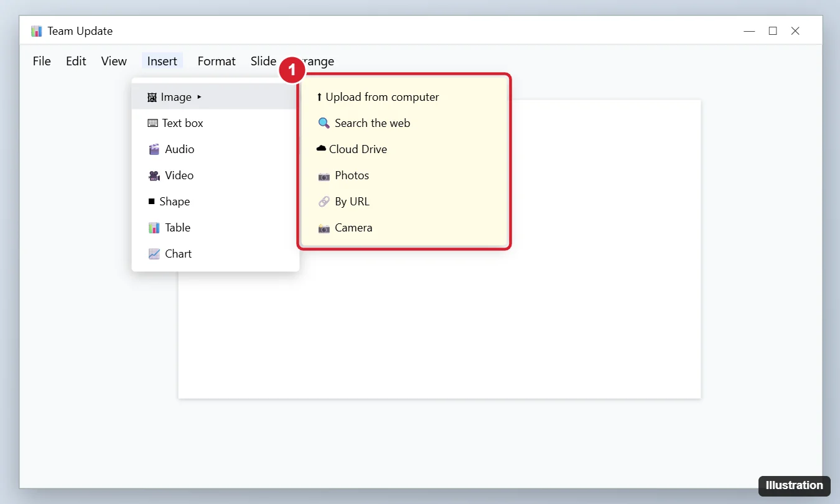Click the link chain icon beside By URL
840x504 pixels.
(324, 202)
